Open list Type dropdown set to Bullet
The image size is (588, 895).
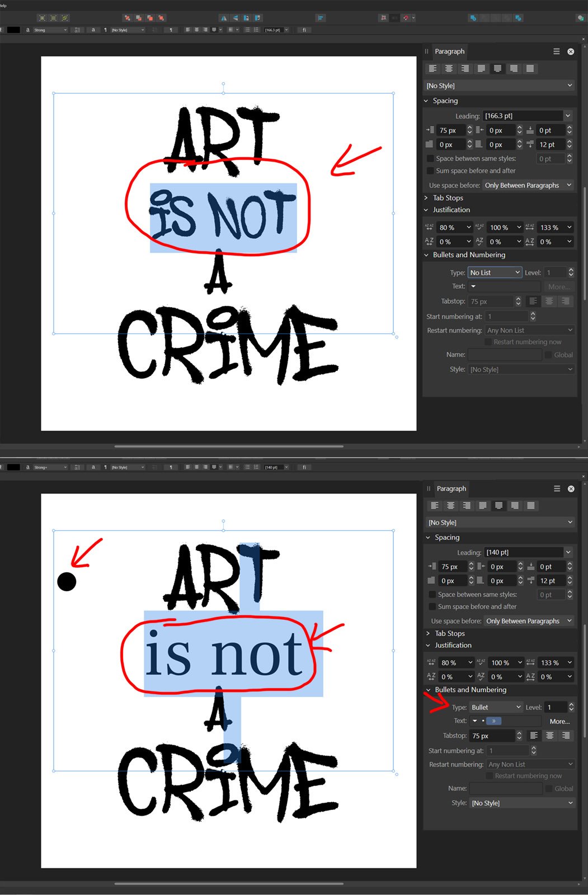496,707
